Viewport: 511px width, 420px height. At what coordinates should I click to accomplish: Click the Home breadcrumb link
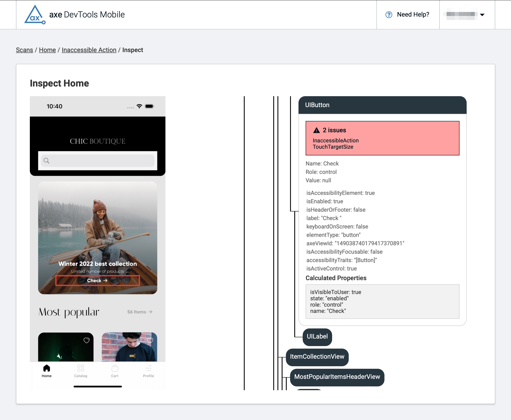[48, 50]
